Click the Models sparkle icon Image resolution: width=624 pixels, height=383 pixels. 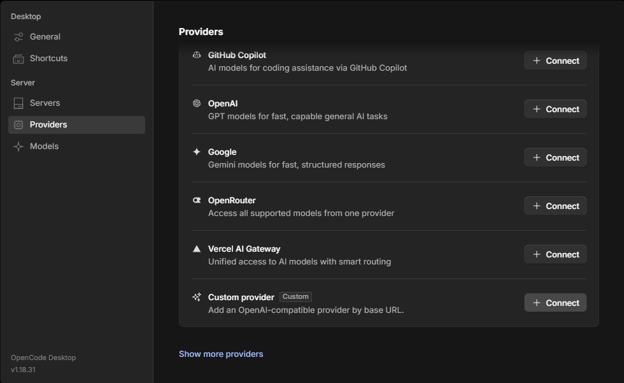pyautogui.click(x=18, y=147)
